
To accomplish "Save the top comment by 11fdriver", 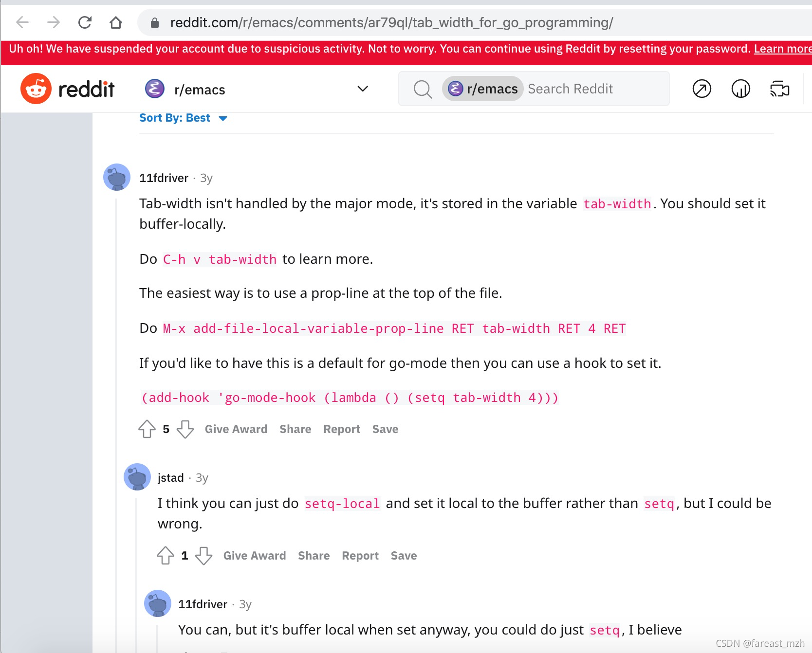I will click(385, 429).
